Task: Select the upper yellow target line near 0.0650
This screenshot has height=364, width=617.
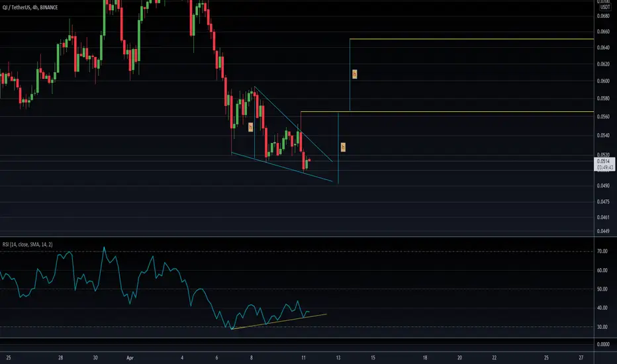Action: click(471, 39)
